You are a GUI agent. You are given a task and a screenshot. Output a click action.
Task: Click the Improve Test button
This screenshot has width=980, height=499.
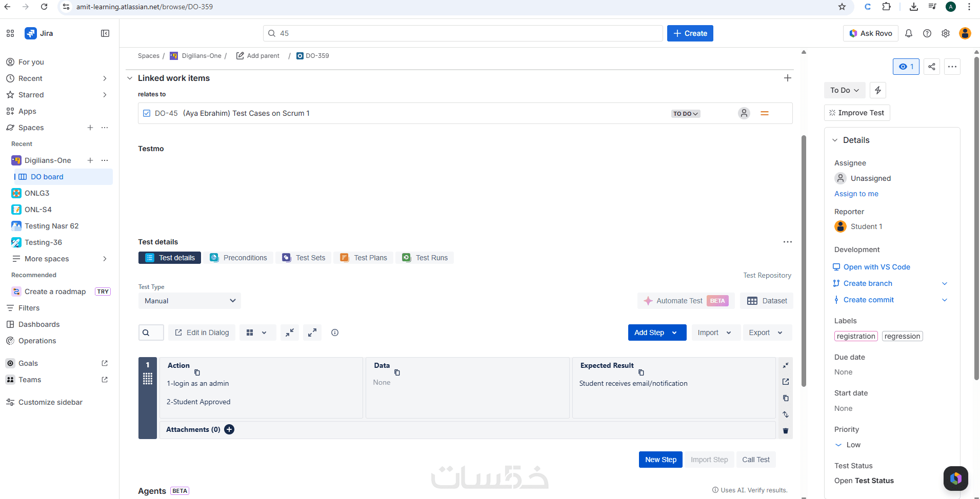[857, 113]
